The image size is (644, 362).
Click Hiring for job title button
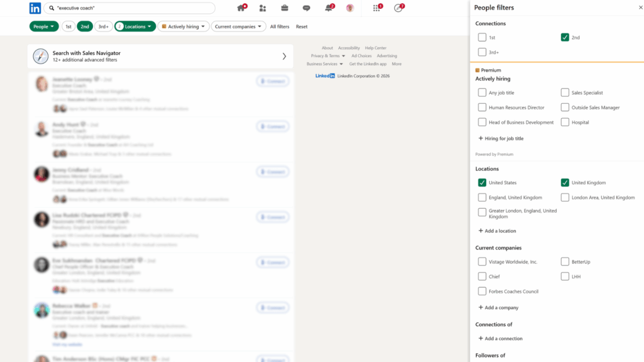coord(501,138)
